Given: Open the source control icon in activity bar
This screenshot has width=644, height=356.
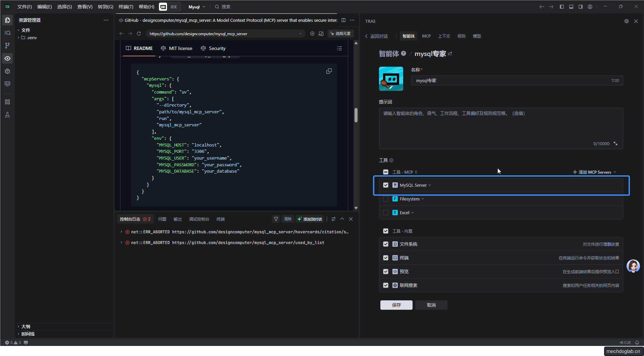Looking at the screenshot, I should coord(7,46).
